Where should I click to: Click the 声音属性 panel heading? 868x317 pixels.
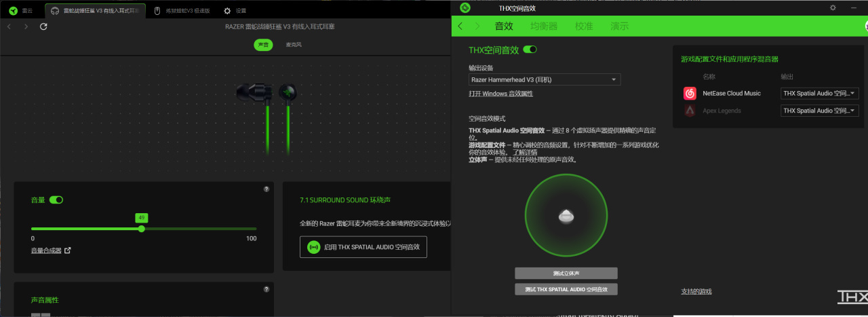click(45, 299)
